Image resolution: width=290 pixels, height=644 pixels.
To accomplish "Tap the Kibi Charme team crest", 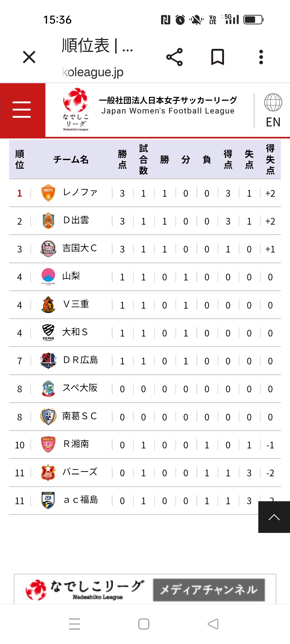I will 48,249.
